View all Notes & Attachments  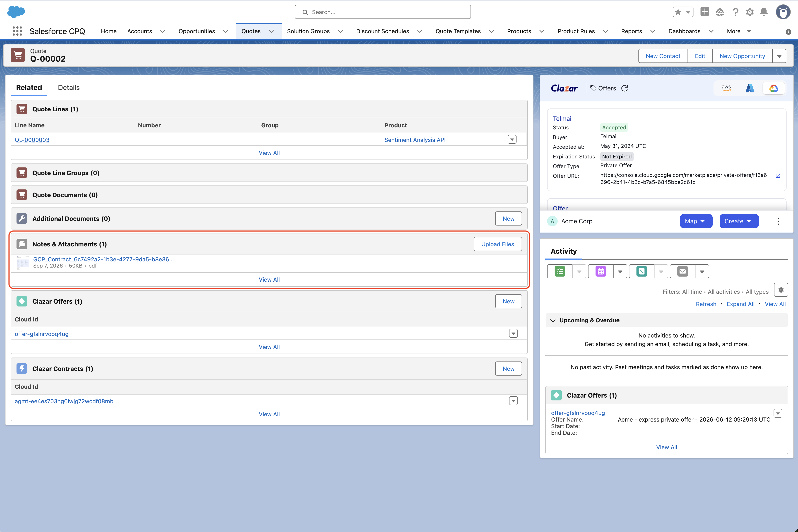(x=269, y=280)
